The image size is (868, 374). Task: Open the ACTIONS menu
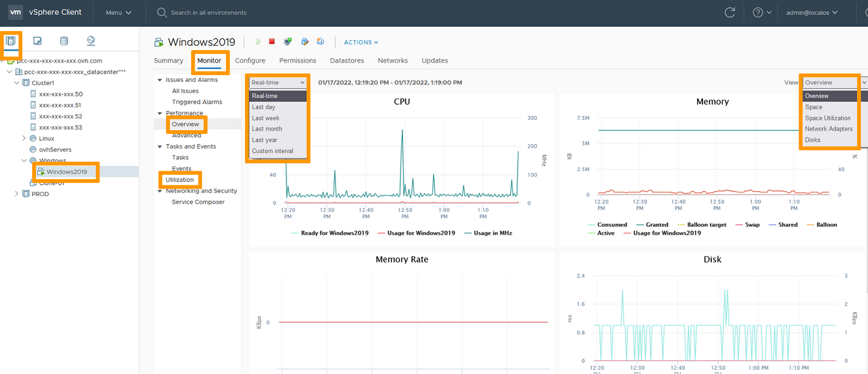pos(360,42)
